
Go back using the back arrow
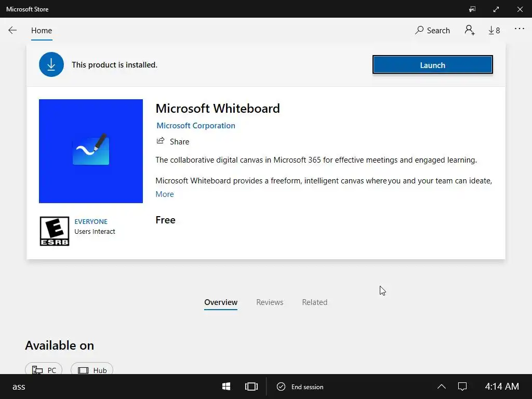12,30
